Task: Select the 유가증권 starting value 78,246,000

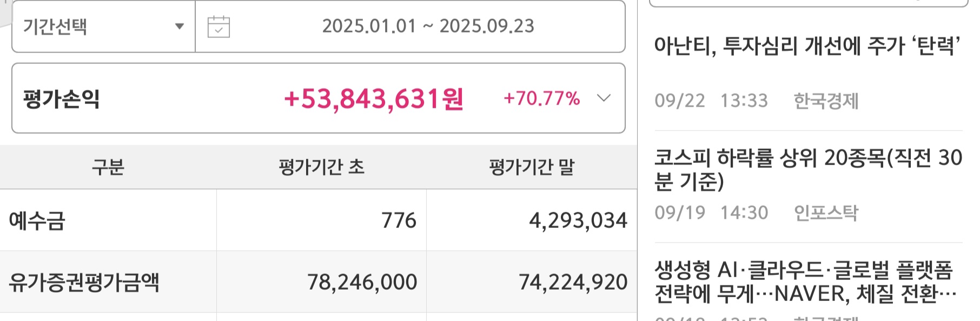Action: 362,282
